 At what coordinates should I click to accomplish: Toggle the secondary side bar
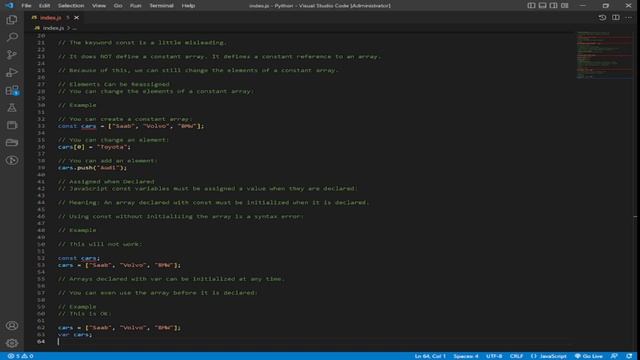(553, 5)
